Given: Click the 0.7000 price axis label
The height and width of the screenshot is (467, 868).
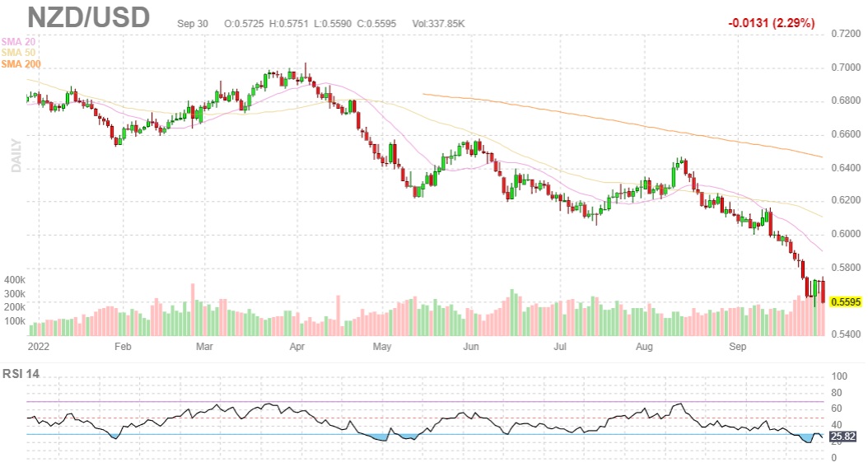Looking at the screenshot, I should pyautogui.click(x=846, y=68).
